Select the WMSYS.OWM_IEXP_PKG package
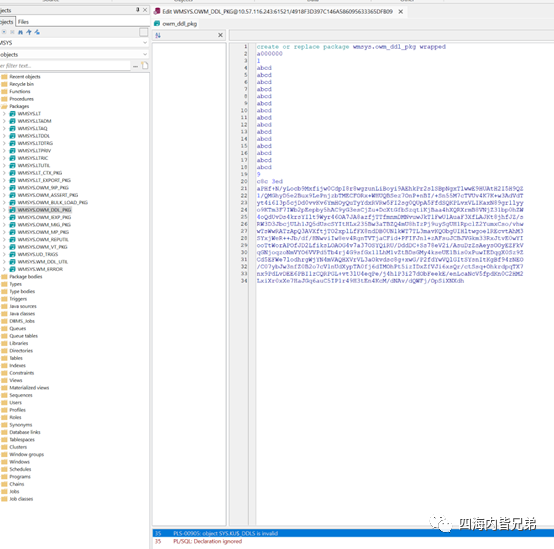This screenshot has height=549, width=554. pyautogui.click(x=45, y=218)
